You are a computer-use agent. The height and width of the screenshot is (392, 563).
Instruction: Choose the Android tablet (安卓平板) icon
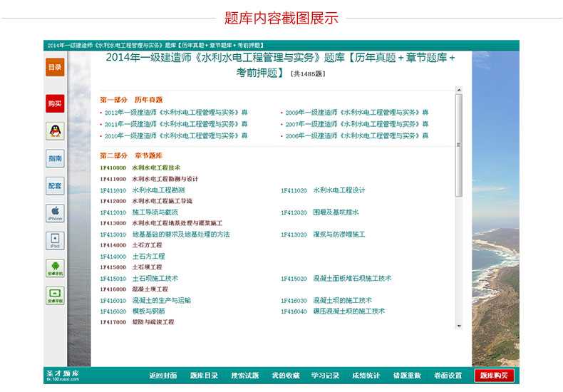tap(55, 296)
